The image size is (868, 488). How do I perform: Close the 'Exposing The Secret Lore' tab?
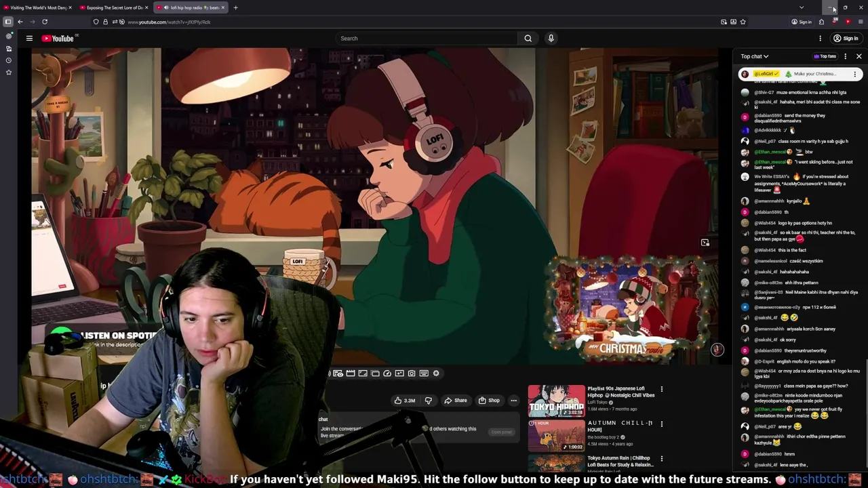coord(146,7)
